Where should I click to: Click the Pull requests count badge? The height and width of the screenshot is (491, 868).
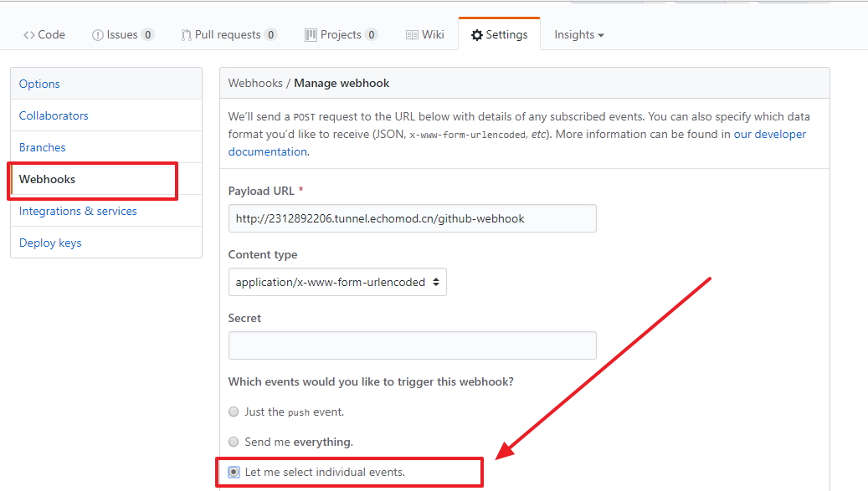(x=270, y=35)
